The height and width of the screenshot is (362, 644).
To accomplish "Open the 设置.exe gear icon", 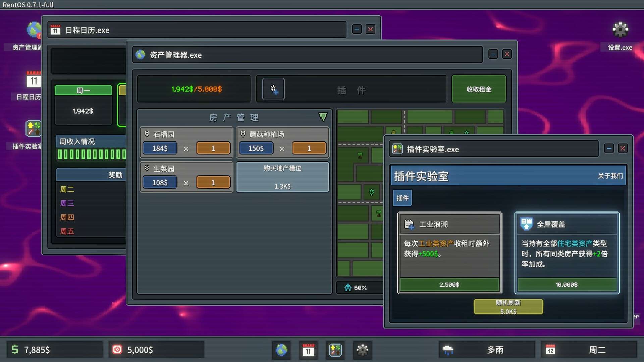I will pos(620,29).
